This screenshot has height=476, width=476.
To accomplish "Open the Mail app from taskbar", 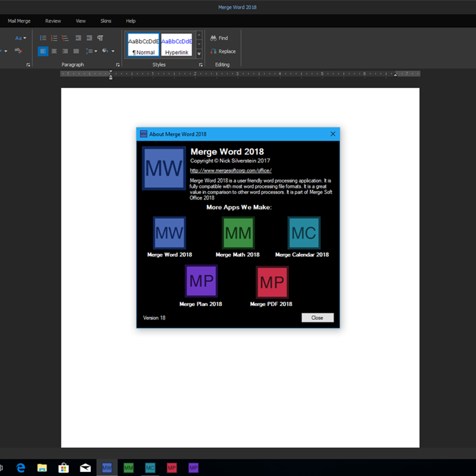I will [x=85, y=468].
